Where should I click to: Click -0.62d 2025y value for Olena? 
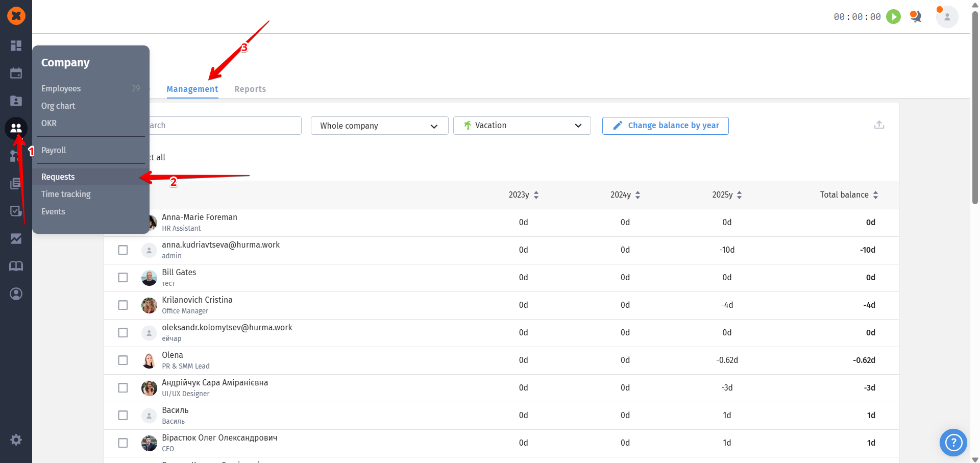[727, 360]
